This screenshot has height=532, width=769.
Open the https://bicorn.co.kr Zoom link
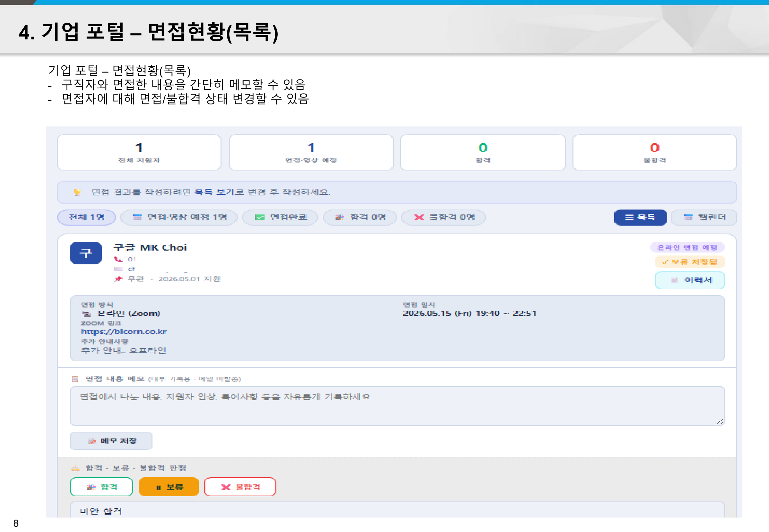[x=124, y=332]
